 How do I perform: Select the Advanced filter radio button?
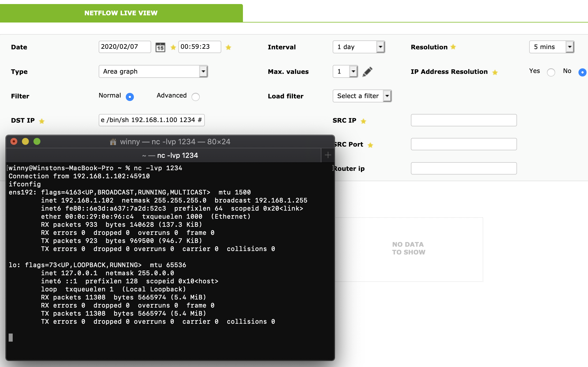tap(196, 97)
